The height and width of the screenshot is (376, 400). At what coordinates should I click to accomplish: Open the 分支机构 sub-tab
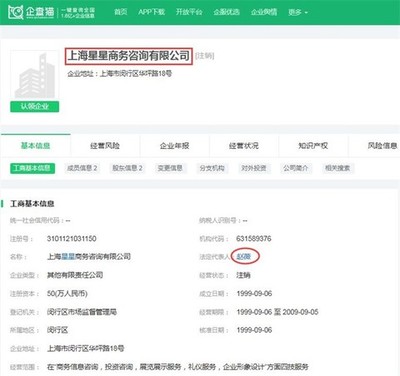212,168
